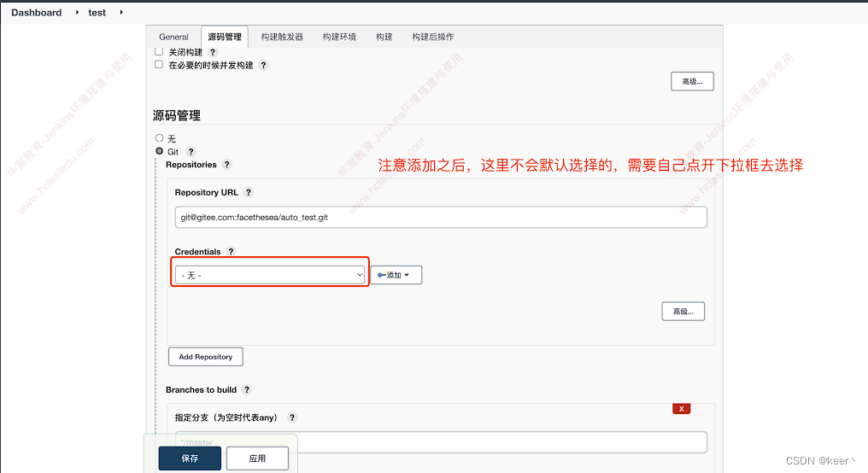Image resolution: width=868 pixels, height=473 pixels.
Task: Click Add Repository button
Action: point(205,357)
